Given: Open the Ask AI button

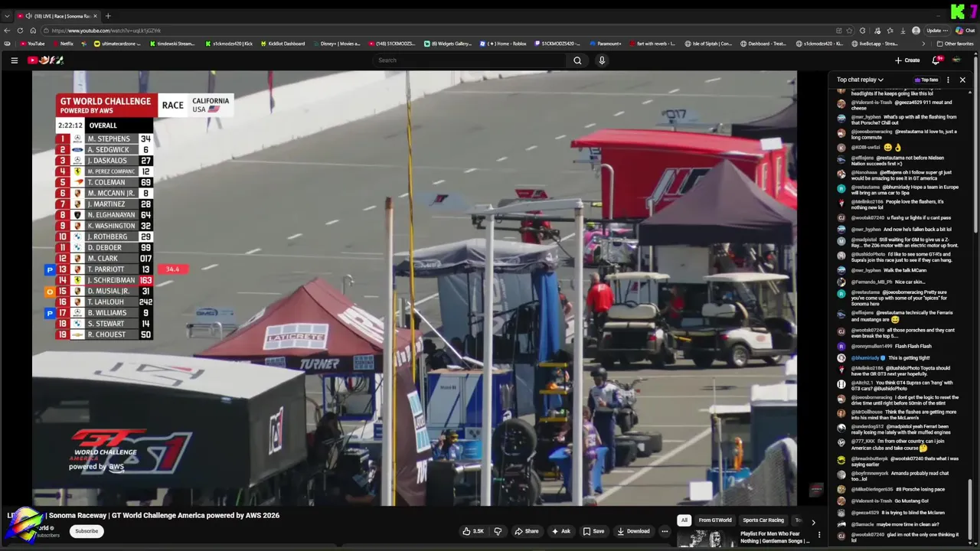Looking at the screenshot, I should [560, 531].
